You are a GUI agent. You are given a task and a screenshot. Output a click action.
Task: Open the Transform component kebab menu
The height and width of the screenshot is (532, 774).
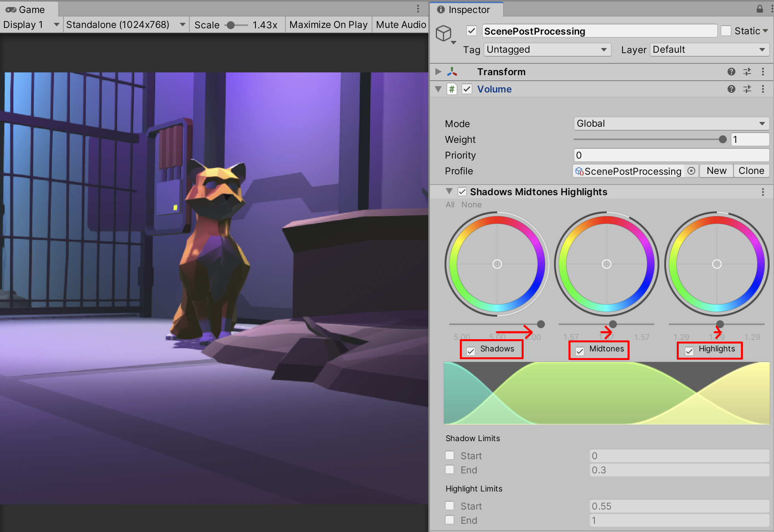coord(763,72)
